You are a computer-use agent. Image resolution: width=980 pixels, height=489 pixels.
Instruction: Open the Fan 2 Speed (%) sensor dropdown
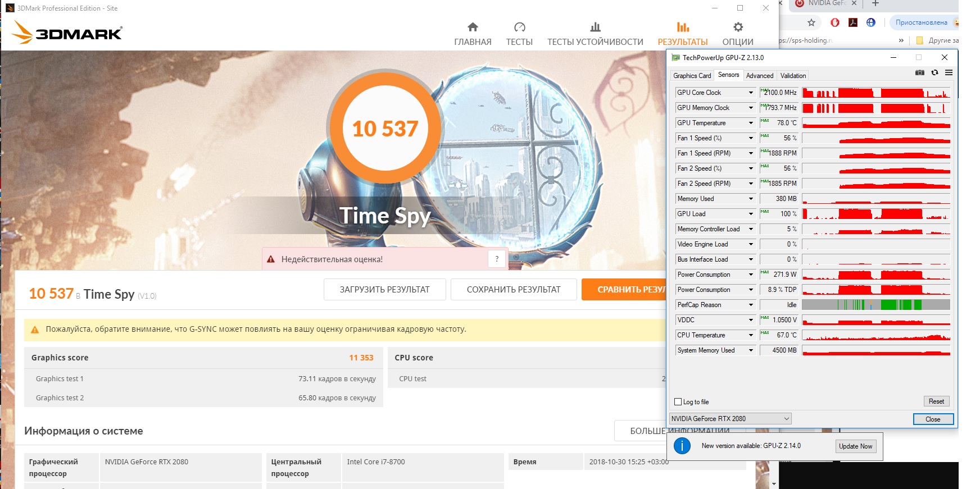coord(751,168)
